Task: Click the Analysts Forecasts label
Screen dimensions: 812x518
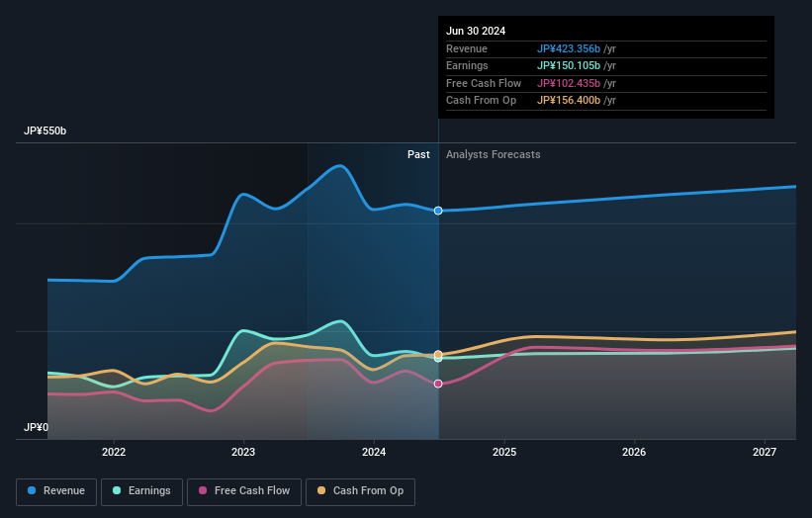Action: pyautogui.click(x=493, y=154)
